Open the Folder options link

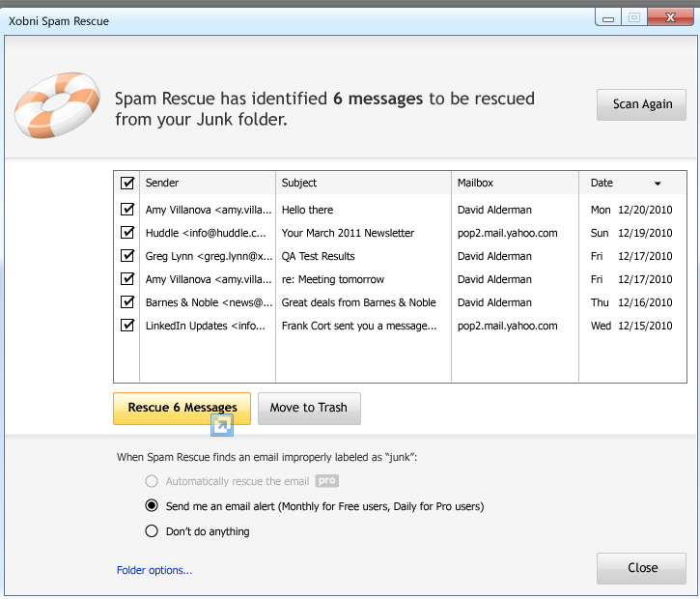[154, 570]
